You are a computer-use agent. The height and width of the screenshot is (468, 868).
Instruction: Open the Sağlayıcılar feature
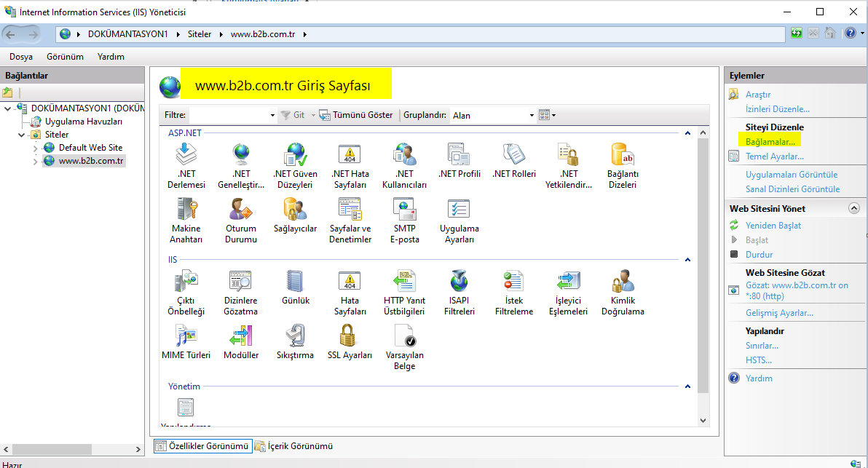tap(295, 215)
